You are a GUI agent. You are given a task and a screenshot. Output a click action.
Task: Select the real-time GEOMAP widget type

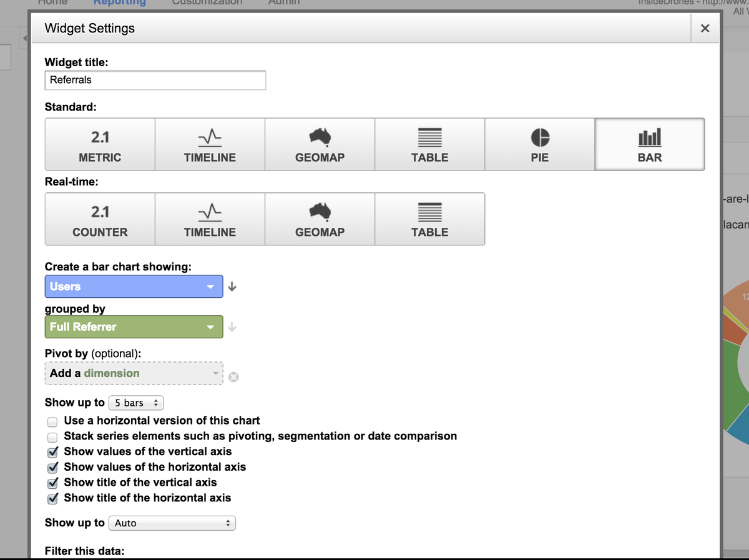click(320, 219)
